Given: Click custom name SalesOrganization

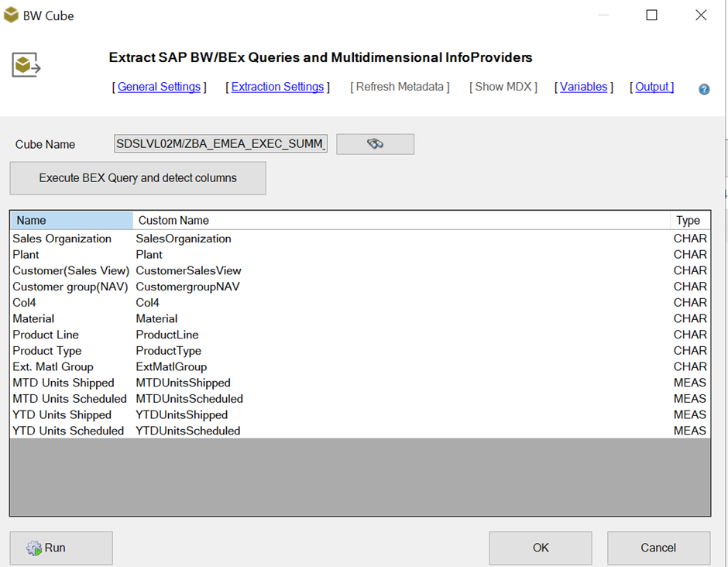Looking at the screenshot, I should 184,239.
